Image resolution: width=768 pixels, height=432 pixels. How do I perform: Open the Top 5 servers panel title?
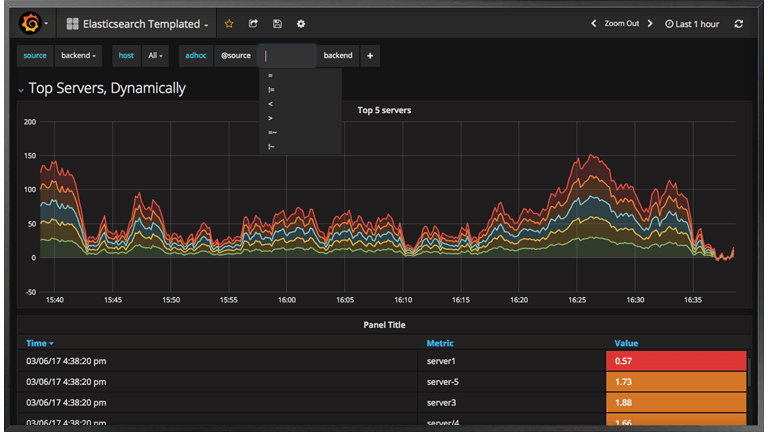pos(384,110)
